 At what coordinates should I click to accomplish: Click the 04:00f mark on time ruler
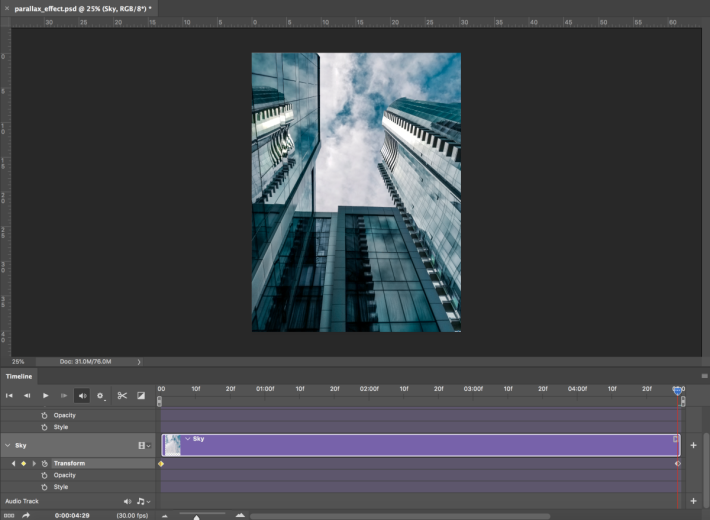click(577, 389)
